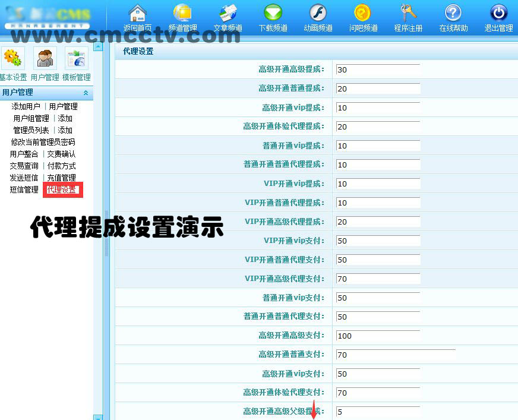Click 添加 next to 用户组管理
518x420 pixels.
(x=65, y=118)
